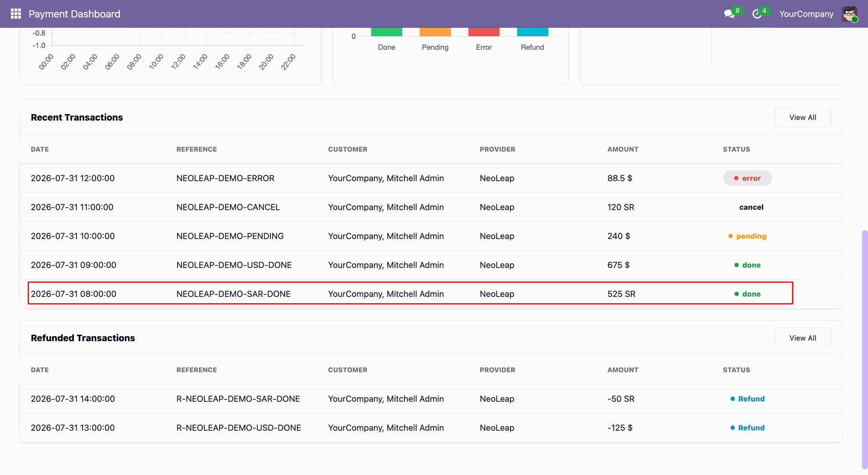Open the NEOLEAP-DEMO-USD-DONE transaction
The width and height of the screenshot is (868, 475).
pyautogui.click(x=431, y=265)
